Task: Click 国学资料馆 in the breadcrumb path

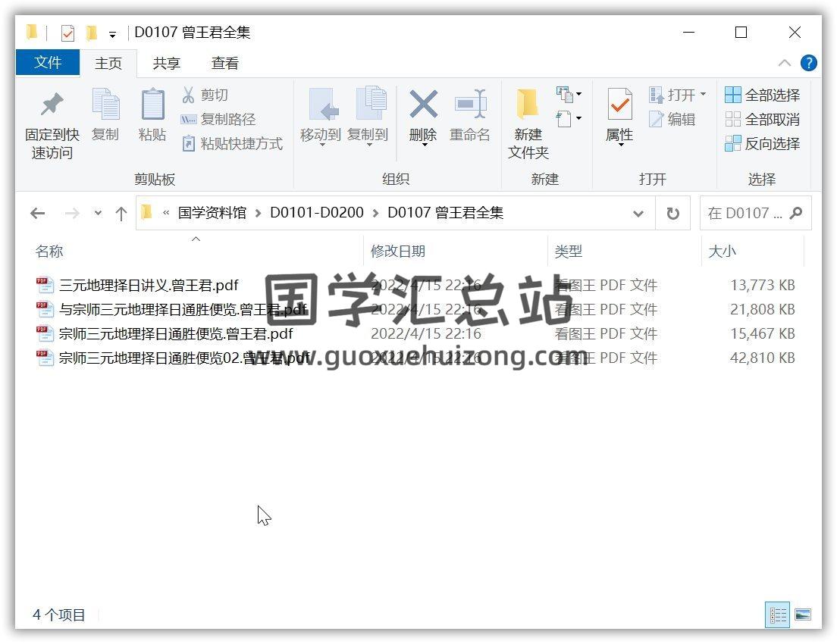Action: [x=212, y=213]
